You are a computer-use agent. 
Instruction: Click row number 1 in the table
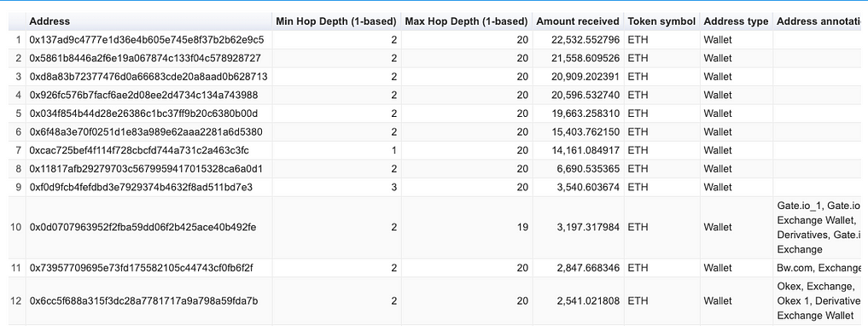[x=18, y=40]
